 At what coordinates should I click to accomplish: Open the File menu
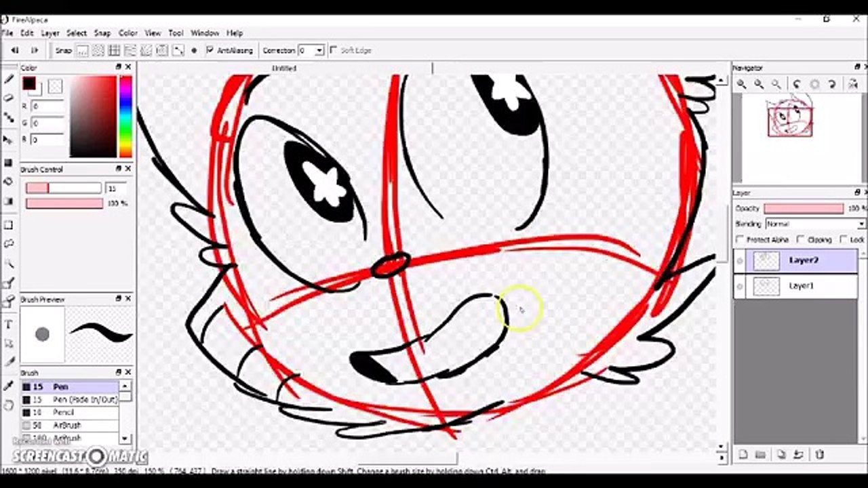7,33
